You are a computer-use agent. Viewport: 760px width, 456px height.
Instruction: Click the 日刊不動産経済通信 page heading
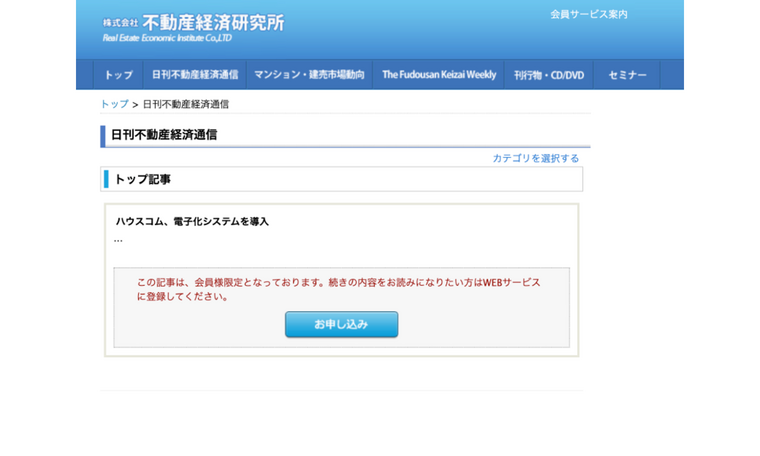tap(163, 135)
